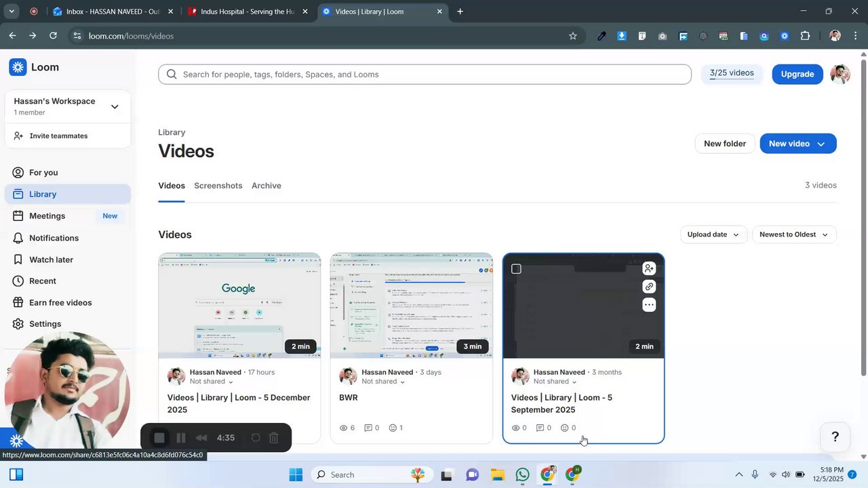
Task: Open the Upload date sort dropdown
Action: (x=713, y=235)
